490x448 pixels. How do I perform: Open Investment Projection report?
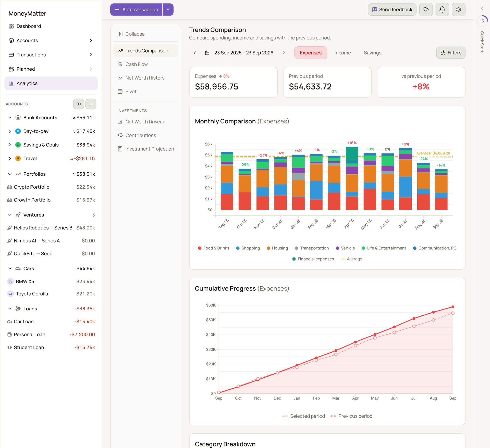point(145,149)
